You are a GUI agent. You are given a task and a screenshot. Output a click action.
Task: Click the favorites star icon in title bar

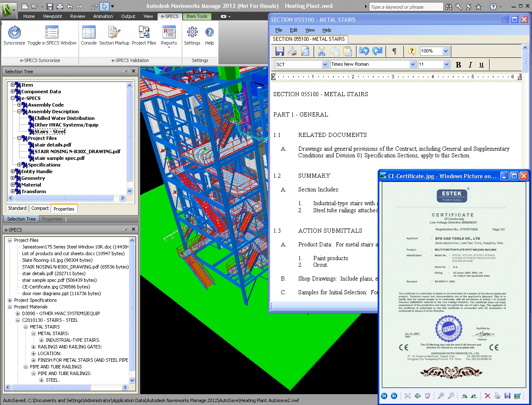(x=479, y=7)
